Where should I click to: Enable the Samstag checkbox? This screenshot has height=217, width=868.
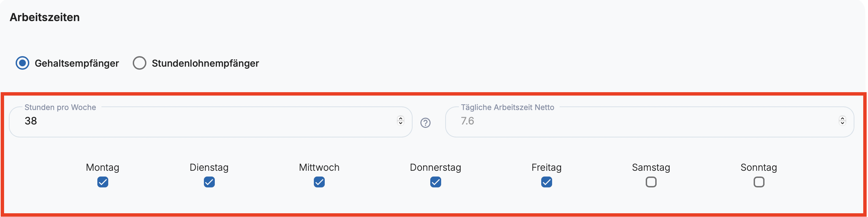pyautogui.click(x=651, y=182)
